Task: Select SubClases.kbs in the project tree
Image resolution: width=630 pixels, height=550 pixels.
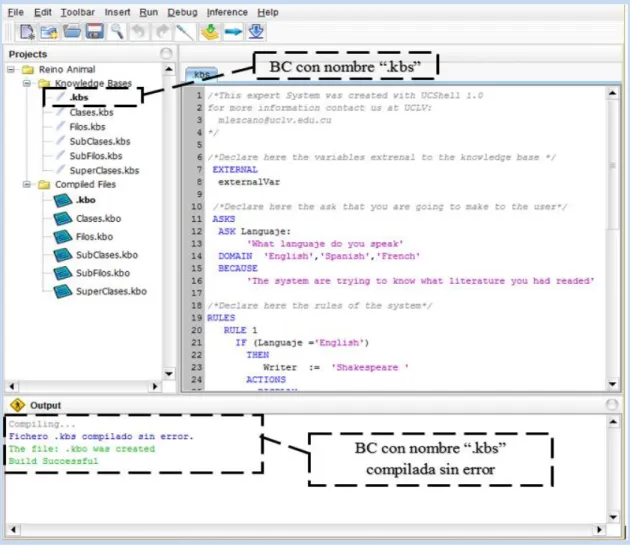Action: point(100,141)
